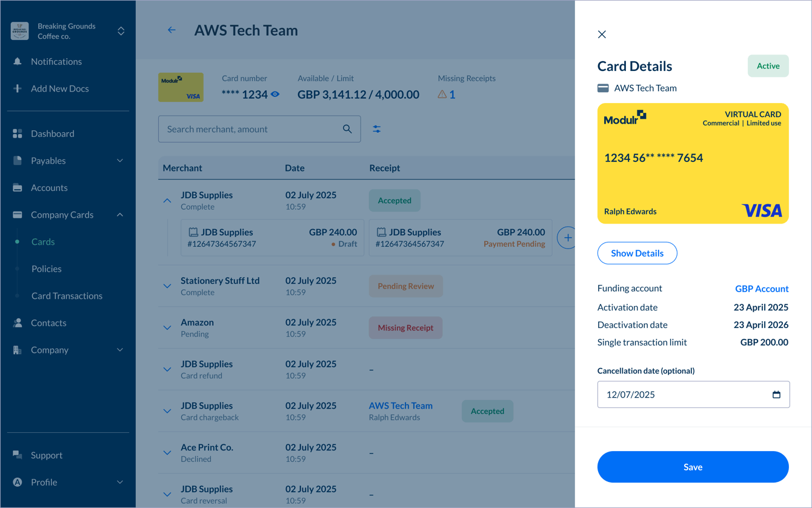Click the Accounts icon in sidebar

click(18, 188)
